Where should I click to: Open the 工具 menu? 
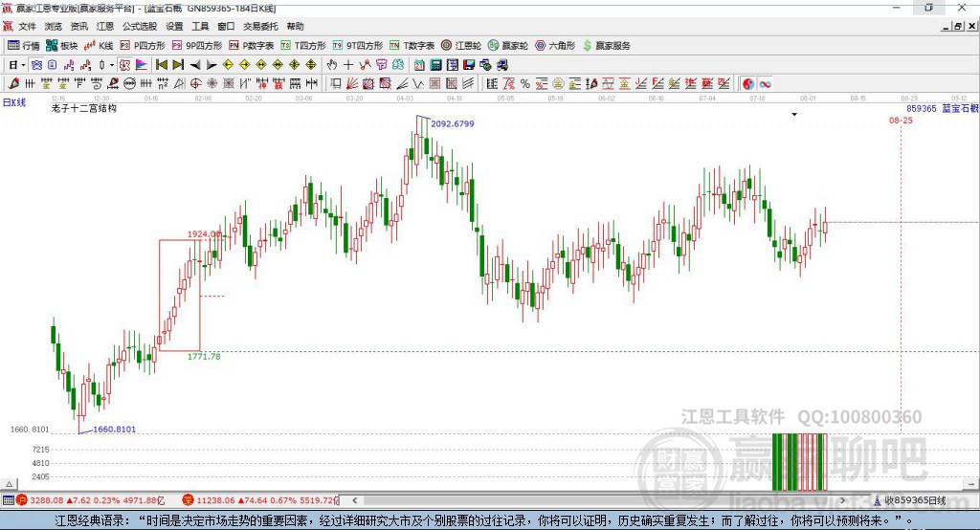[200, 26]
